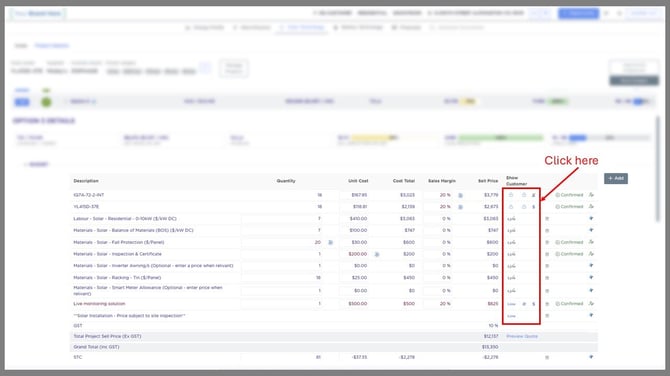Screen dimensions: 670x376
Task: Open the Solar Technology tab
Action: [x=302, y=27]
